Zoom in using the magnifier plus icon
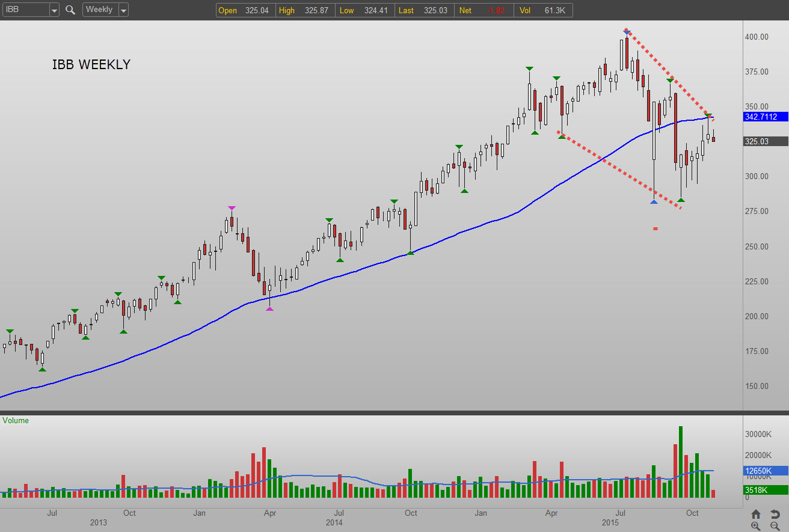 pyautogui.click(x=757, y=526)
